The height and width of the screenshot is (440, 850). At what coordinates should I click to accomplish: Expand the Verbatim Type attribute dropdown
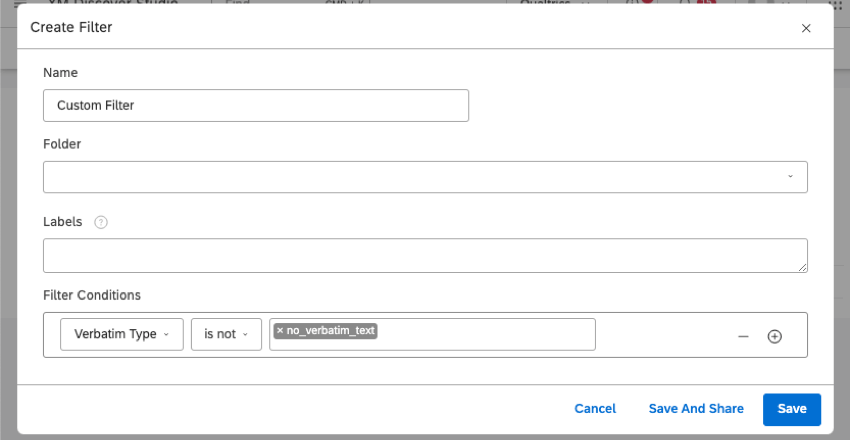(122, 334)
